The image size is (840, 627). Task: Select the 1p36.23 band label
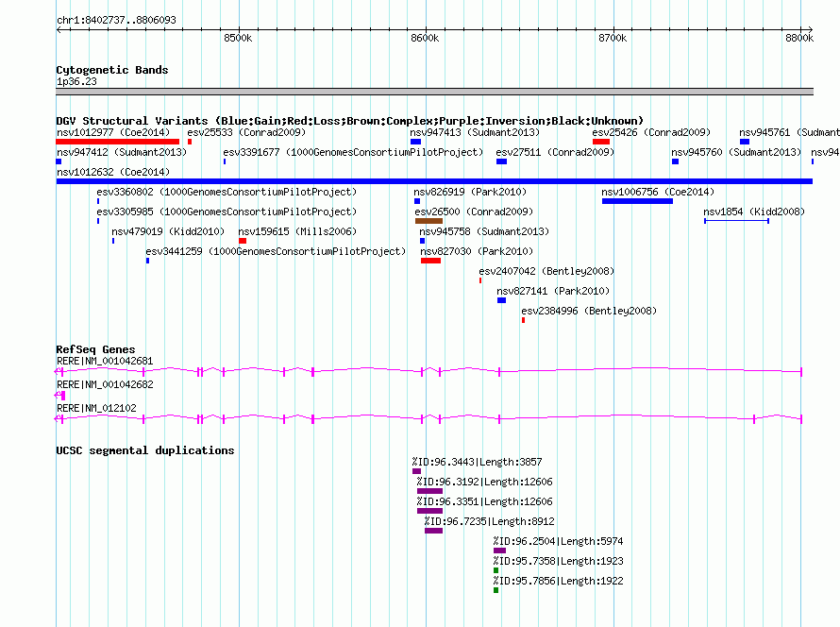[x=76, y=81]
